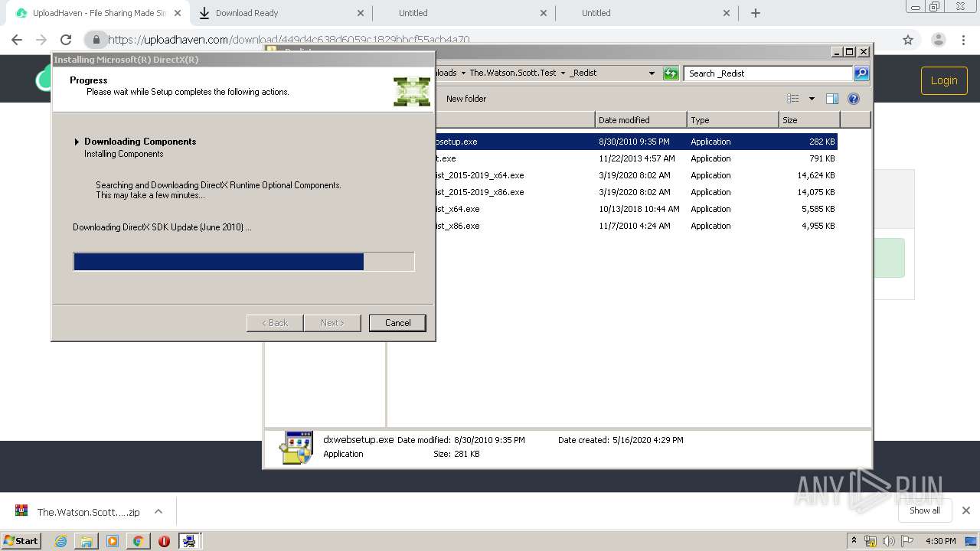
Task: Expand download item options chevron
Action: (x=158, y=512)
